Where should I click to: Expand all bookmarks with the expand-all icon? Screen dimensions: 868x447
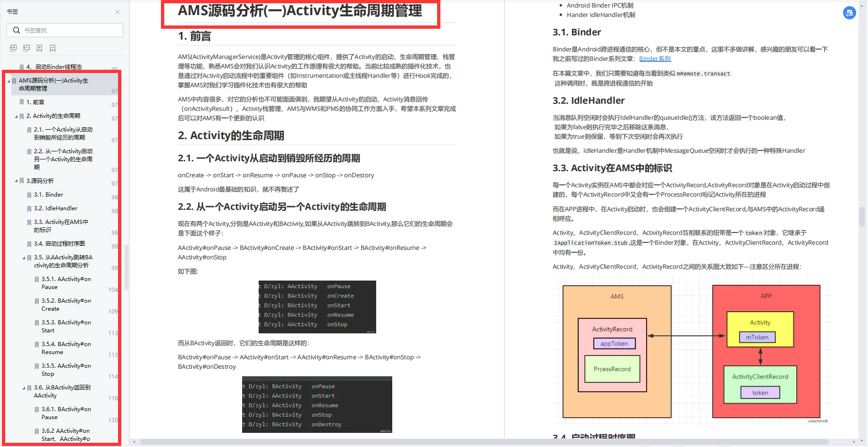point(13,48)
